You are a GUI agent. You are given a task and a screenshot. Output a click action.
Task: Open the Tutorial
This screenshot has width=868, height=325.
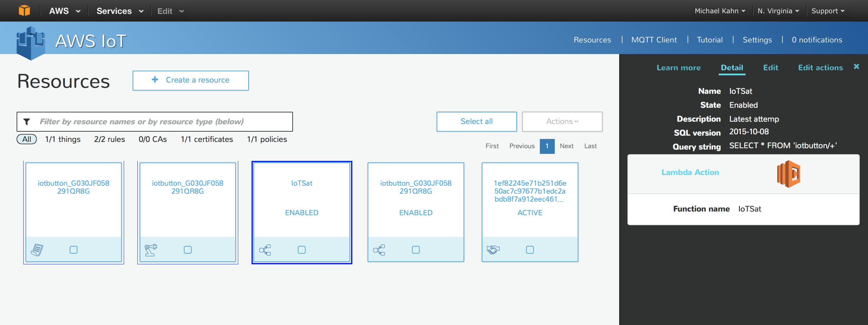pyautogui.click(x=710, y=40)
